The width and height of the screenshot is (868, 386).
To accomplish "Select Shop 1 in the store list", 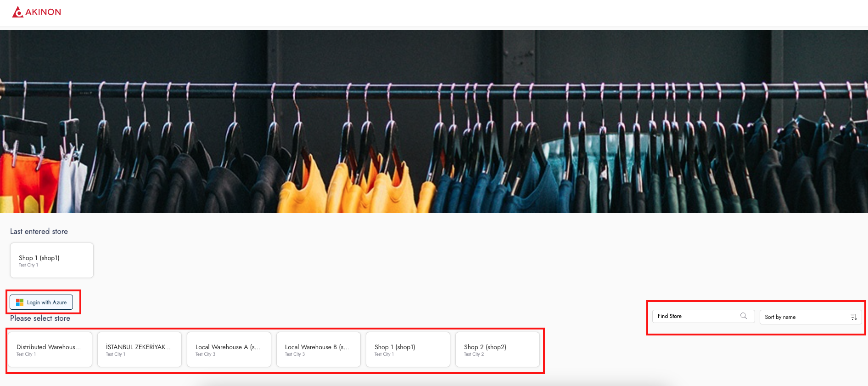I will pos(408,349).
